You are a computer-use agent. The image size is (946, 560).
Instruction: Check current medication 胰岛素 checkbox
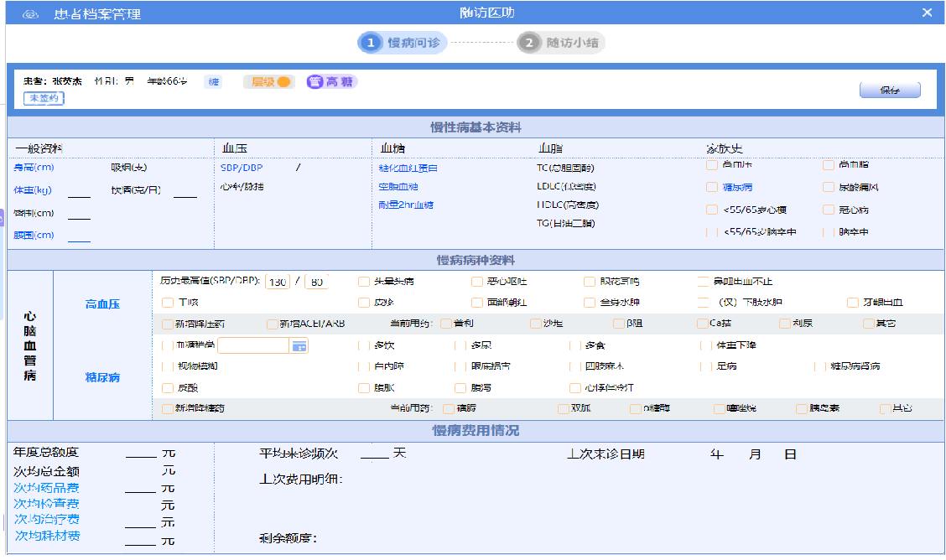[x=802, y=409]
